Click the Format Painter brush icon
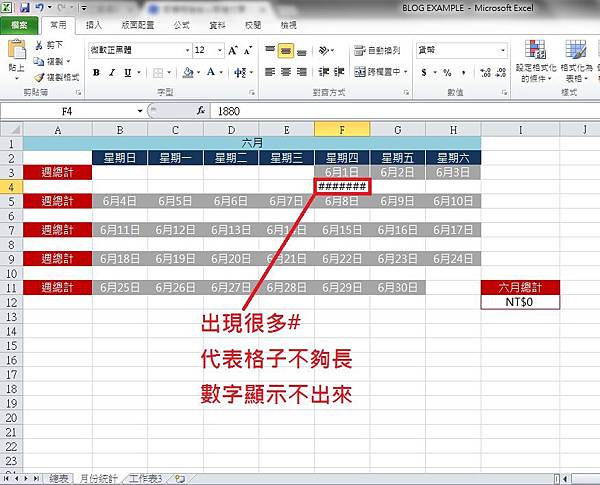 tap(39, 77)
